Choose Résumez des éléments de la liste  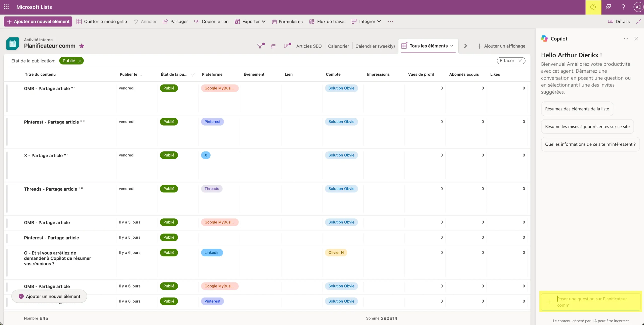577,109
